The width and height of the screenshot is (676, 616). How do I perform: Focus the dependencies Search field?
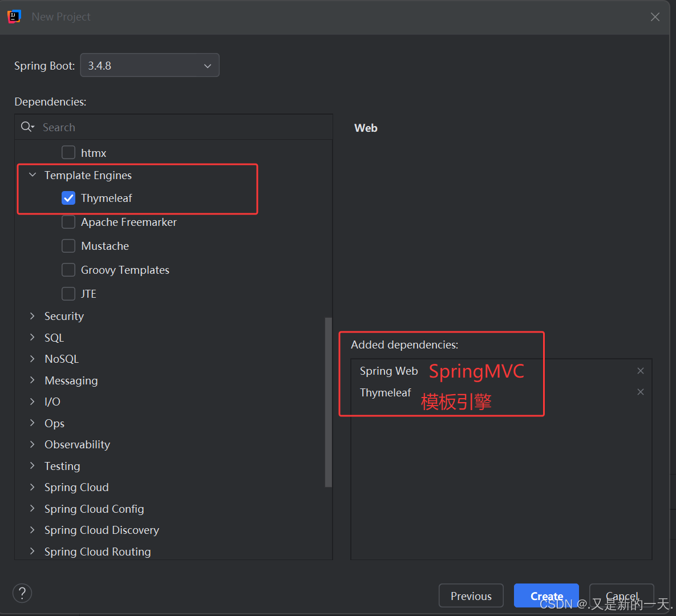pyautogui.click(x=174, y=127)
